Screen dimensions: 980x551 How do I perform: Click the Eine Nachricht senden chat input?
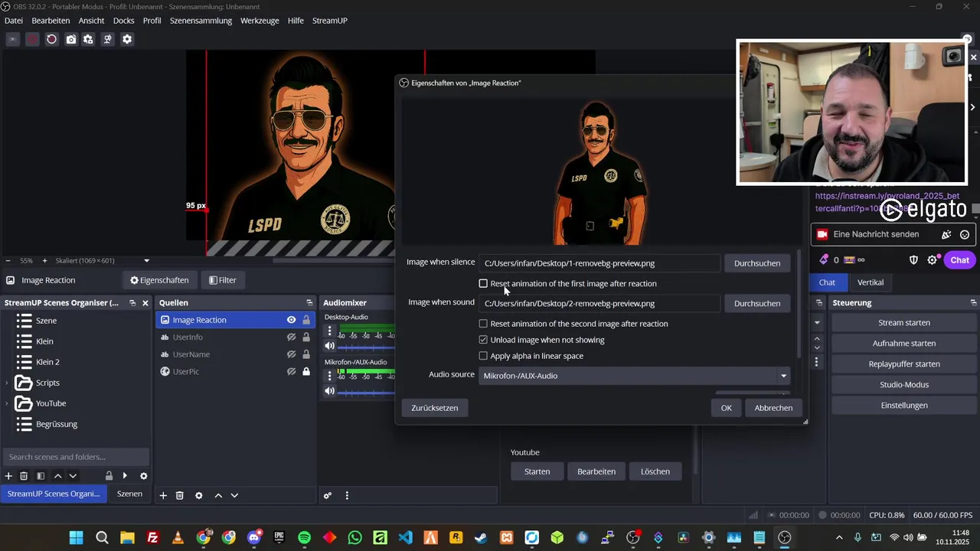pos(876,234)
